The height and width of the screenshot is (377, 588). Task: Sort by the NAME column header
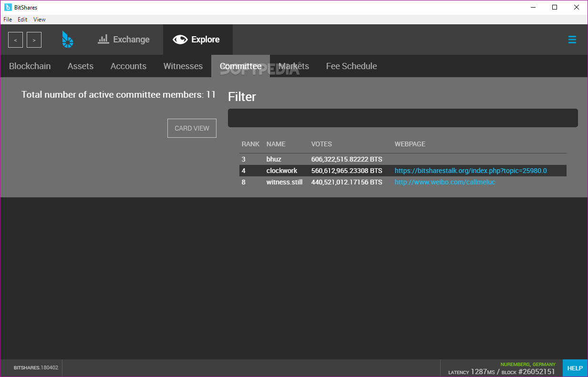276,144
